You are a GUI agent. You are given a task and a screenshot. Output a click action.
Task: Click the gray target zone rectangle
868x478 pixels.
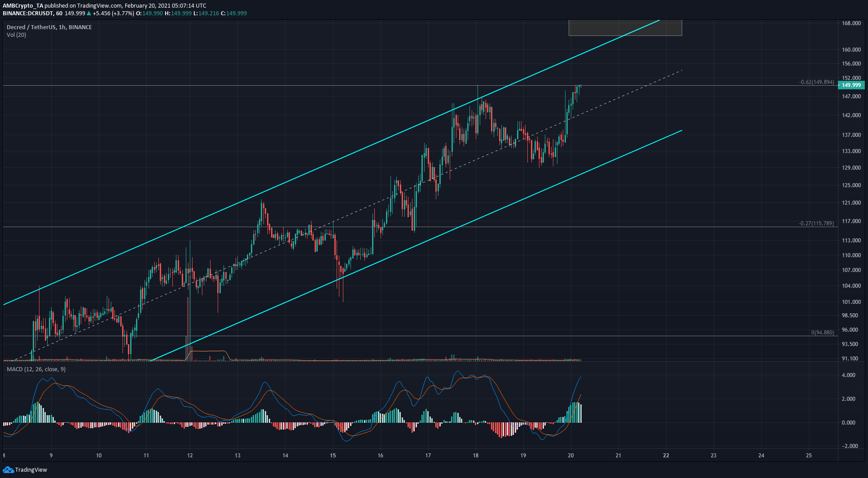click(625, 28)
